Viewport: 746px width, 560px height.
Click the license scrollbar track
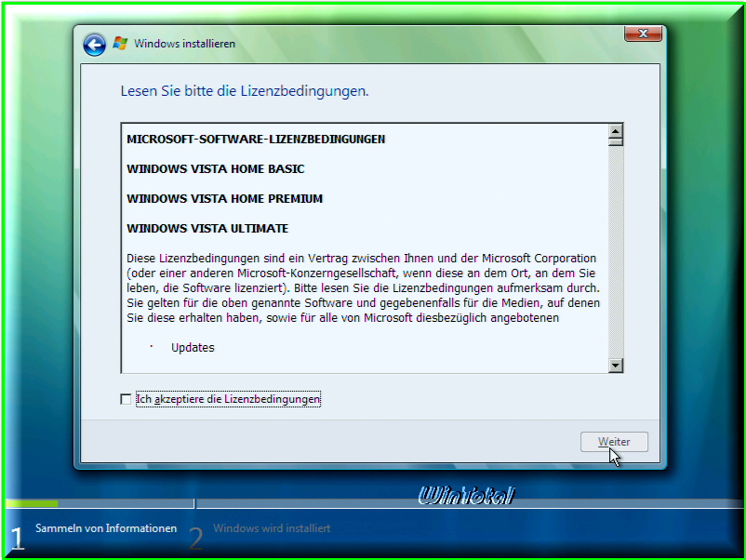click(615, 252)
